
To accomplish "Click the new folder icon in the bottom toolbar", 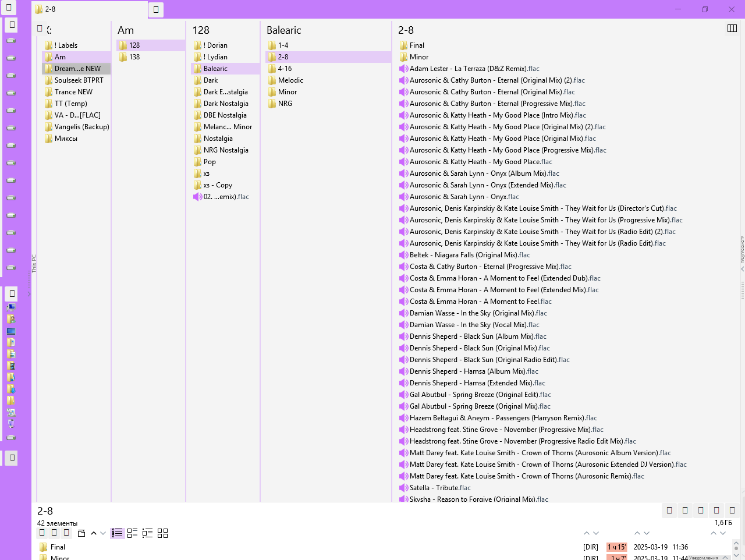I will coord(81,533).
